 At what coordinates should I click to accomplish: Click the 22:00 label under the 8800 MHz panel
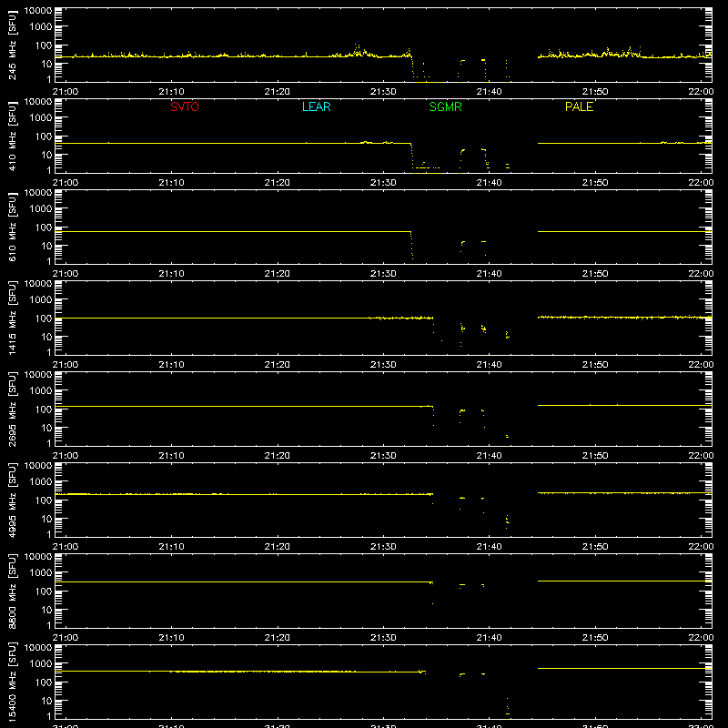701,638
